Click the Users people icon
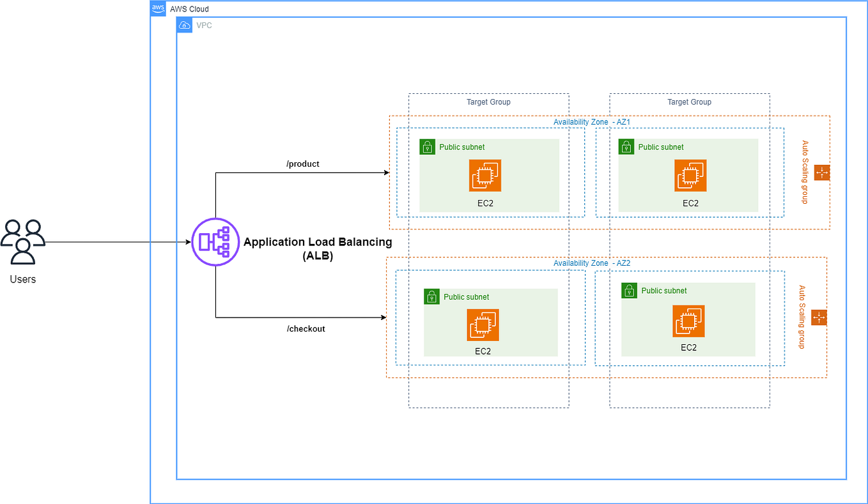 [23, 243]
